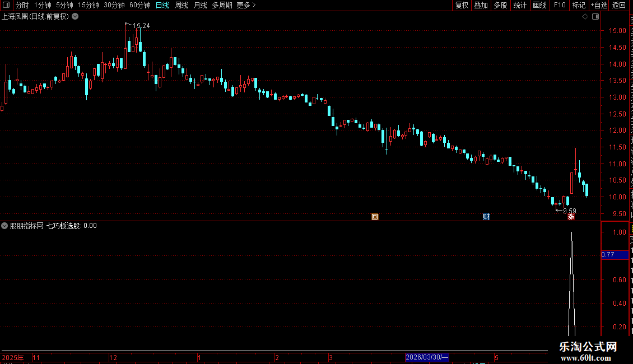Image resolution: width=633 pixels, height=364 pixels.
Task: Toggle the left sidebar panel icon
Action: click(6, 5)
